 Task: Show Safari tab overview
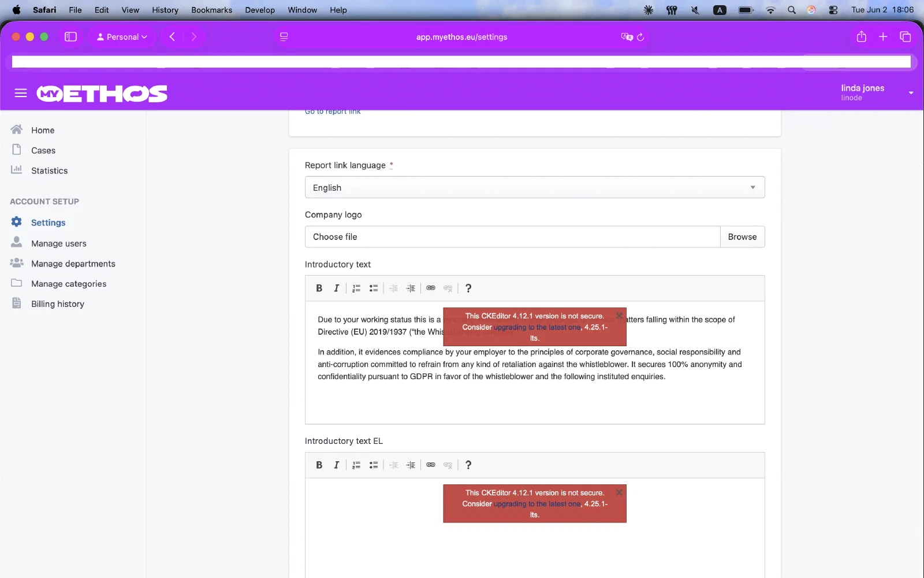click(x=905, y=37)
